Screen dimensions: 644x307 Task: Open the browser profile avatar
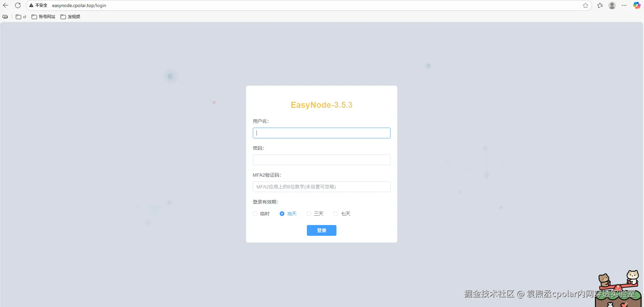pyautogui.click(x=612, y=5)
